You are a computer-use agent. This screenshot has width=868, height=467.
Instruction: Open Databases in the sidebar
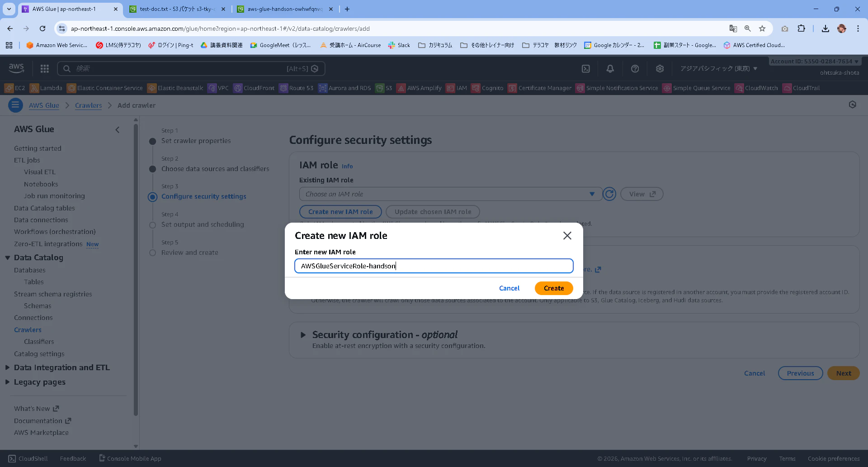click(x=30, y=270)
